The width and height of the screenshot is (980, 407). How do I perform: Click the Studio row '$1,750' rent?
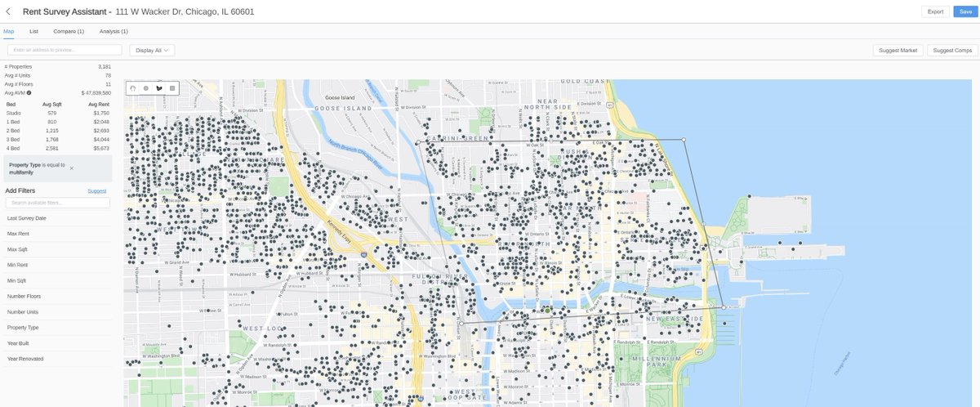click(102, 113)
